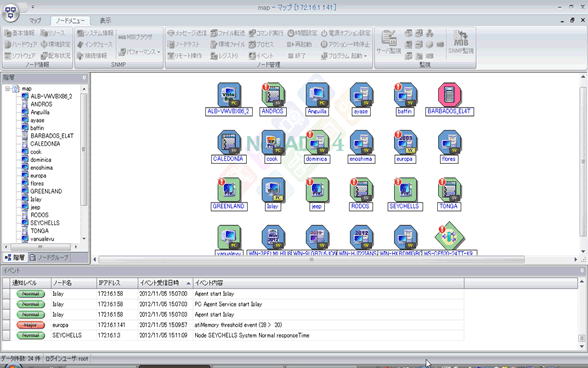Select the baffin node icon on the map
The width and height of the screenshot is (588, 368).
pyautogui.click(x=405, y=95)
